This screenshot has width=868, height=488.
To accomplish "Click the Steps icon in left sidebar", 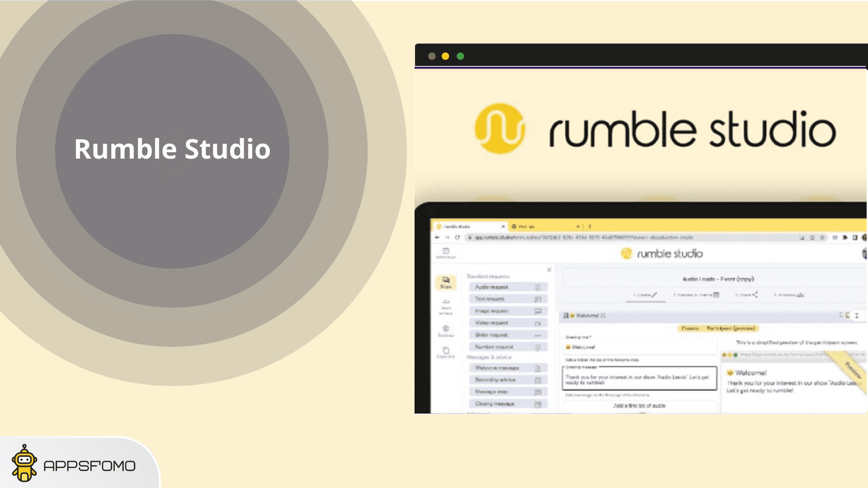I will (x=446, y=282).
